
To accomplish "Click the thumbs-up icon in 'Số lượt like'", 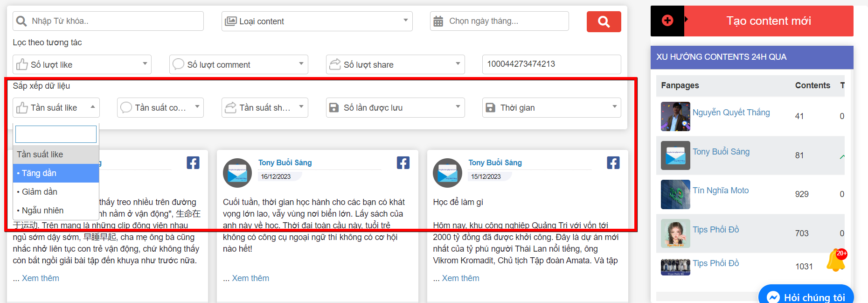I will pos(22,64).
